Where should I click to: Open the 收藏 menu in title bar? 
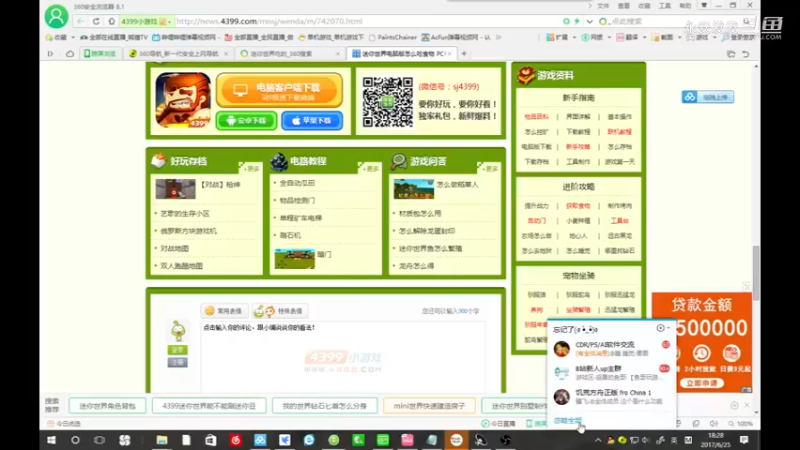[x=644, y=6]
